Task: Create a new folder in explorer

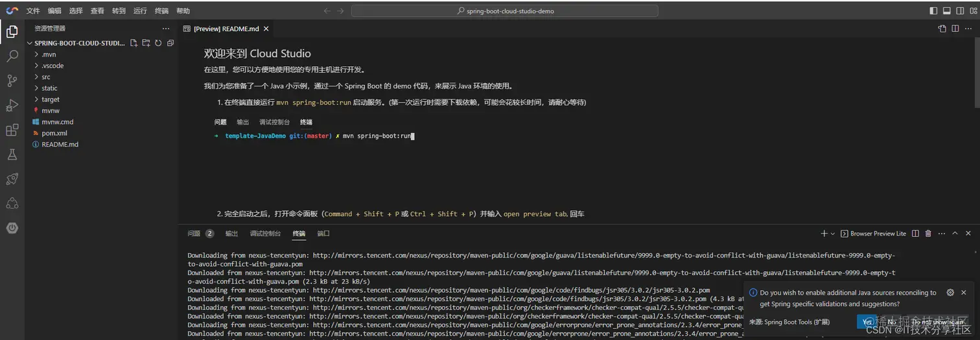Action: [x=146, y=43]
